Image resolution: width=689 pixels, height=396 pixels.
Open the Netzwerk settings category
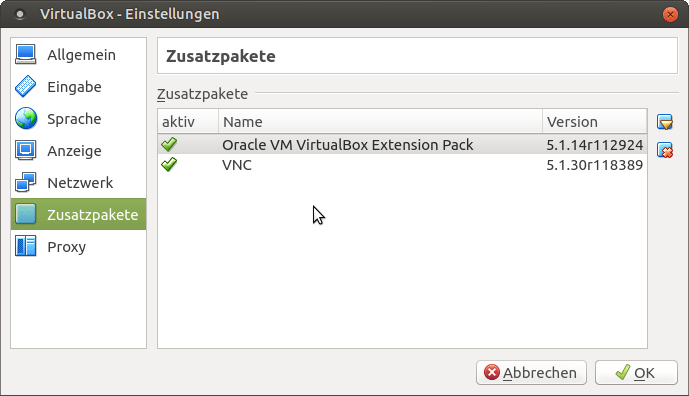click(x=79, y=182)
